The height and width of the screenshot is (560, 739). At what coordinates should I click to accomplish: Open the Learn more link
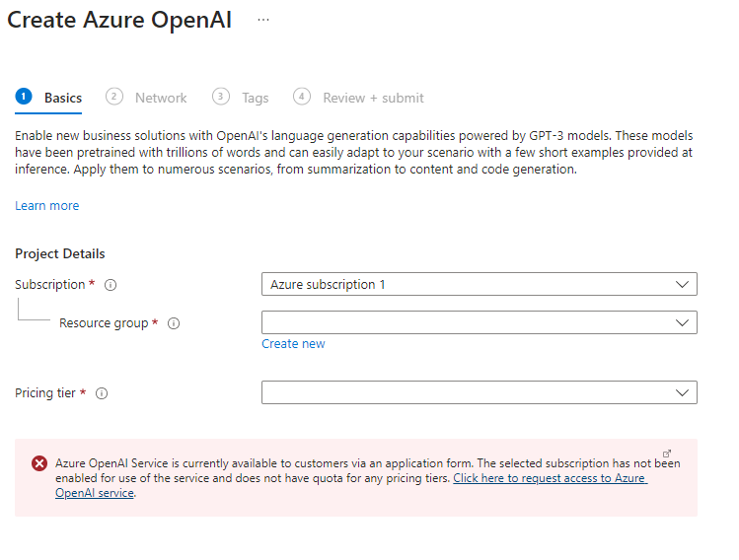[47, 206]
